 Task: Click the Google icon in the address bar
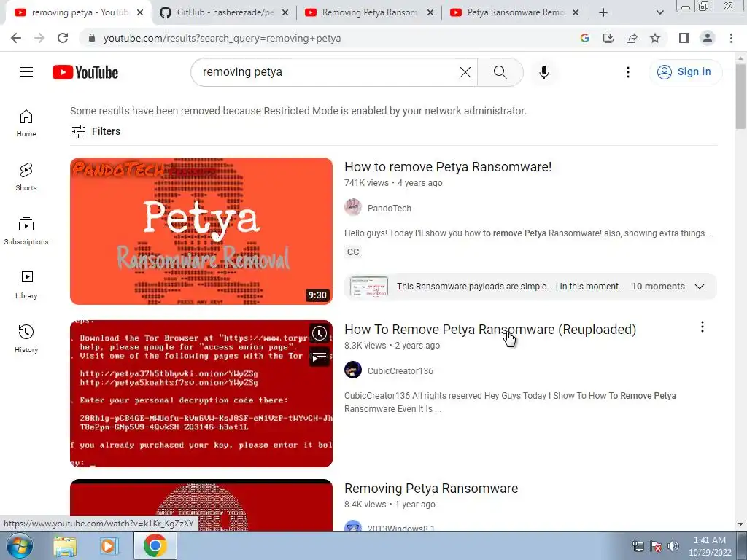(585, 38)
